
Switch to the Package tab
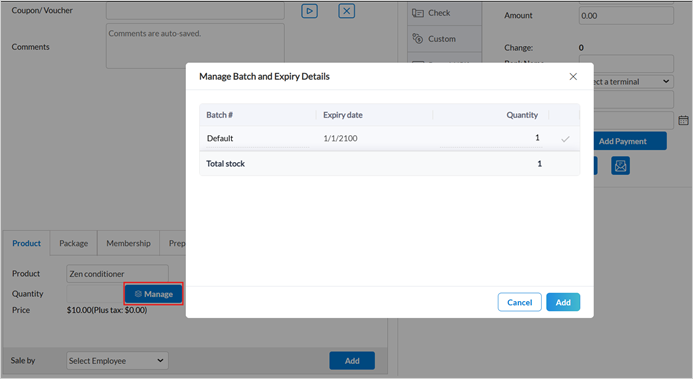click(73, 243)
